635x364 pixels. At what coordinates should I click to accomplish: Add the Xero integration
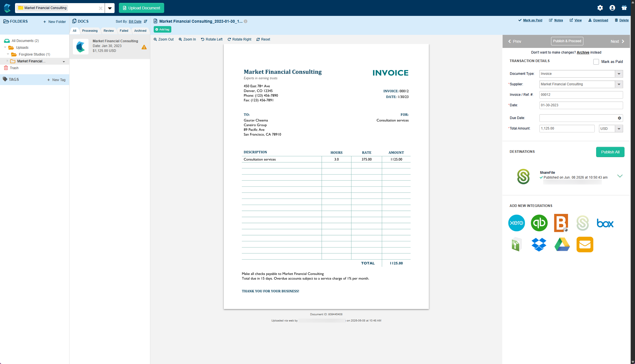tap(516, 223)
